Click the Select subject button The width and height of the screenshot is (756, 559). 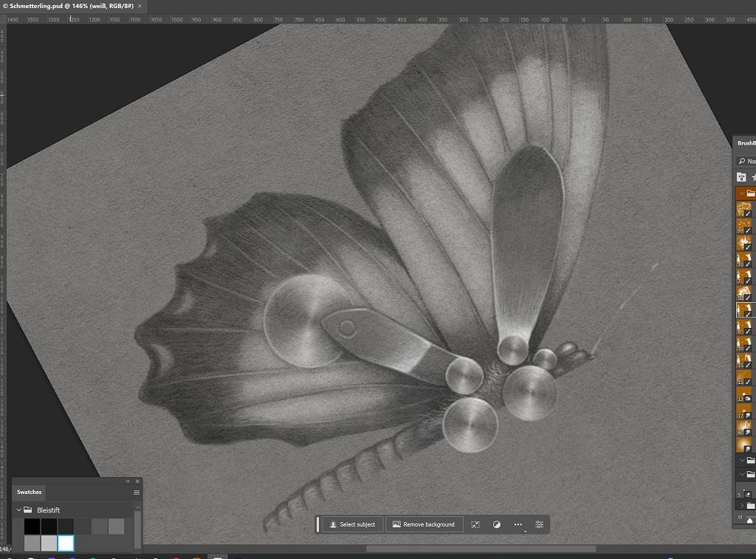click(352, 524)
